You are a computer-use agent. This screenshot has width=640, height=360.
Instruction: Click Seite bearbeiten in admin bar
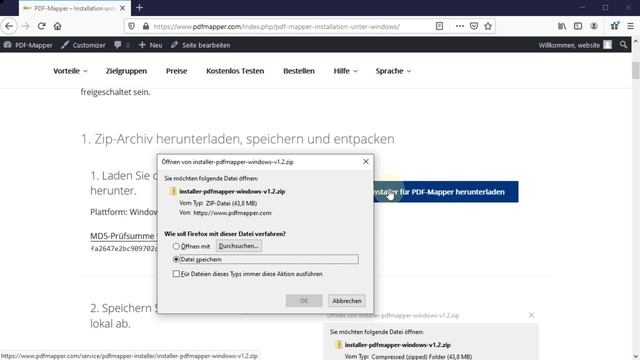200,45
